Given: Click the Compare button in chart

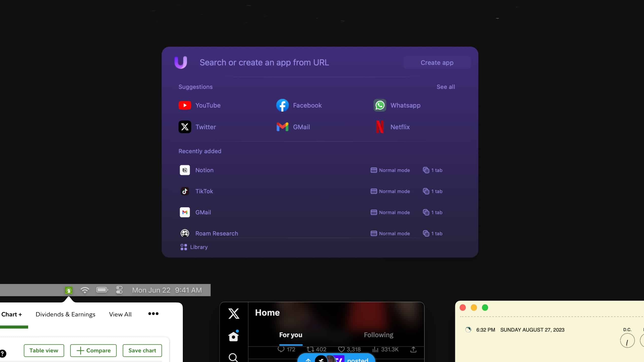Looking at the screenshot, I should point(93,351).
